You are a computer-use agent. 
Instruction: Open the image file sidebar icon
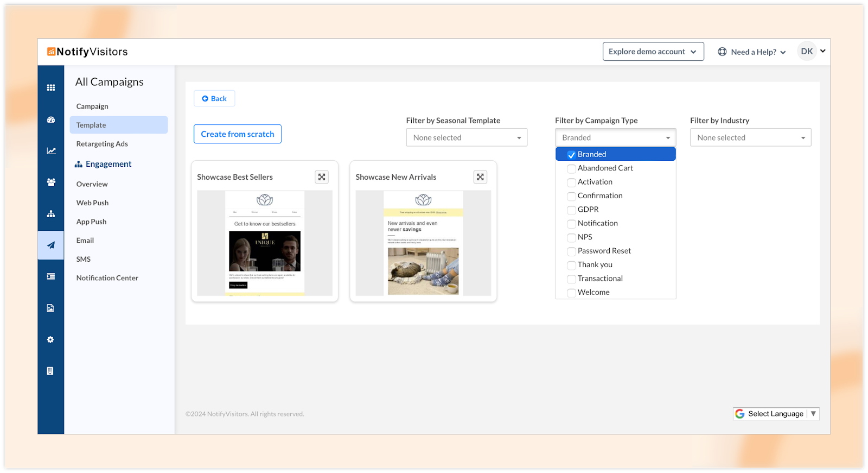50,308
